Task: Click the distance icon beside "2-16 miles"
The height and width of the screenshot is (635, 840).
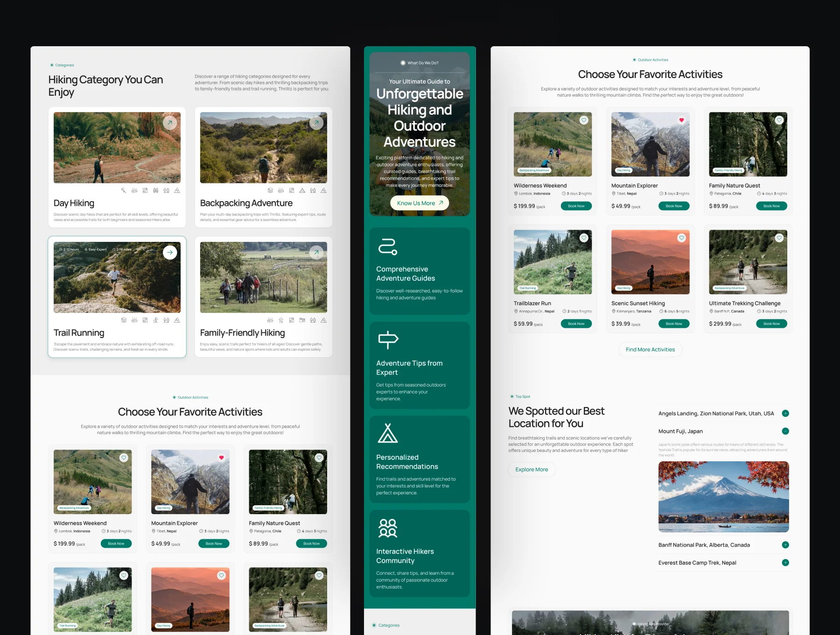Action: point(114,249)
